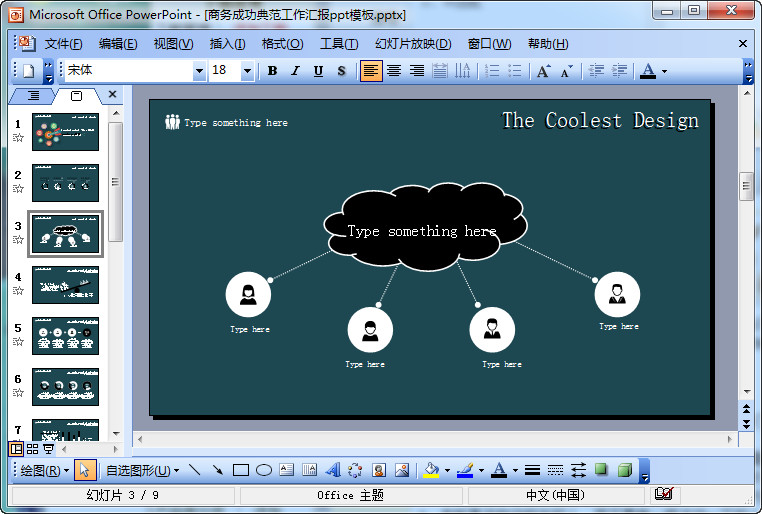This screenshot has width=762, height=514.
Task: Decrease the paragraph indent
Action: click(x=596, y=71)
